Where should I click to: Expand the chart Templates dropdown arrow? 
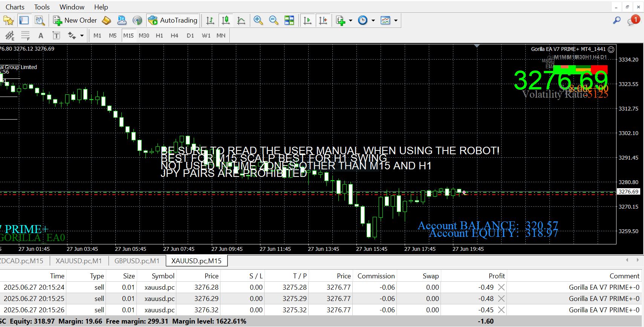[396, 20]
